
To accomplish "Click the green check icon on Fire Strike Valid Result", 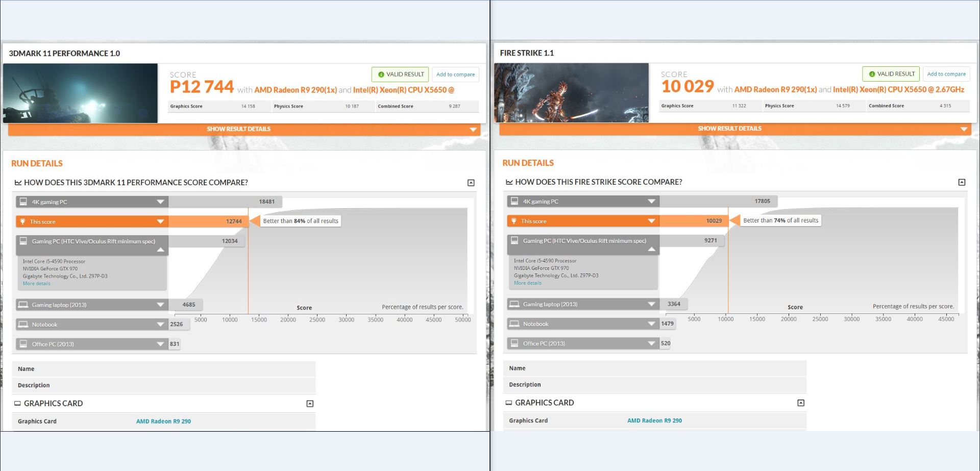I will tap(872, 74).
